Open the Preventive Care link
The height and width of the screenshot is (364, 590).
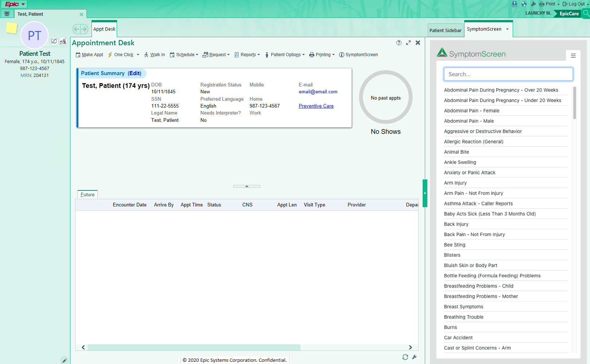point(316,106)
